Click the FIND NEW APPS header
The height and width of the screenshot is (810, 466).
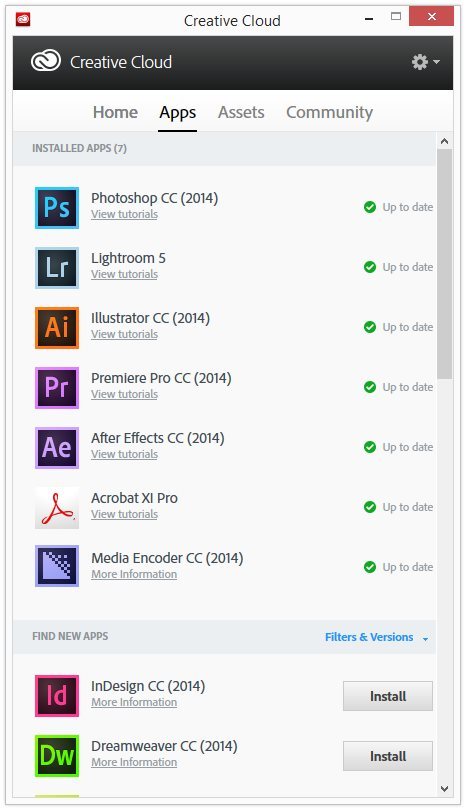(70, 636)
